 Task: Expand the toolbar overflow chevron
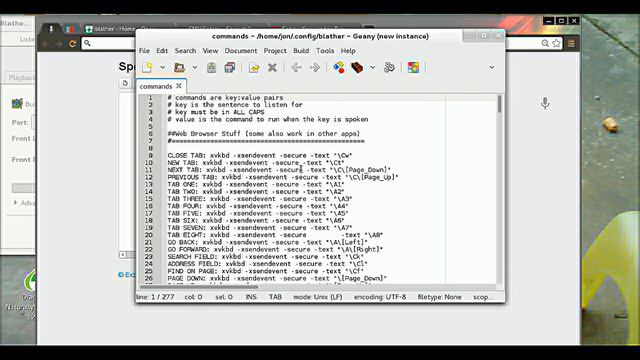click(492, 67)
